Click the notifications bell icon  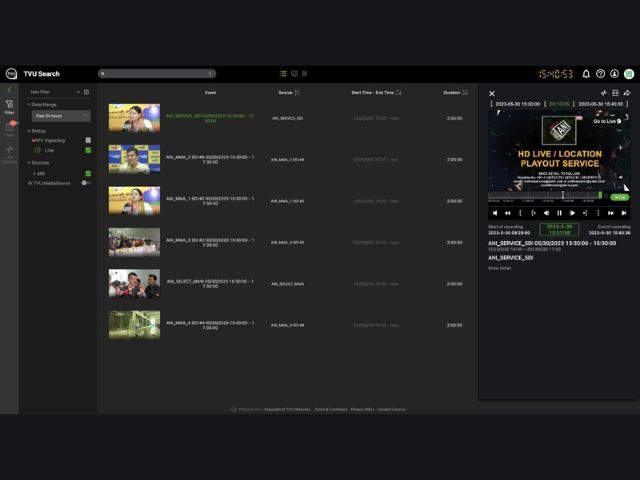click(x=586, y=74)
